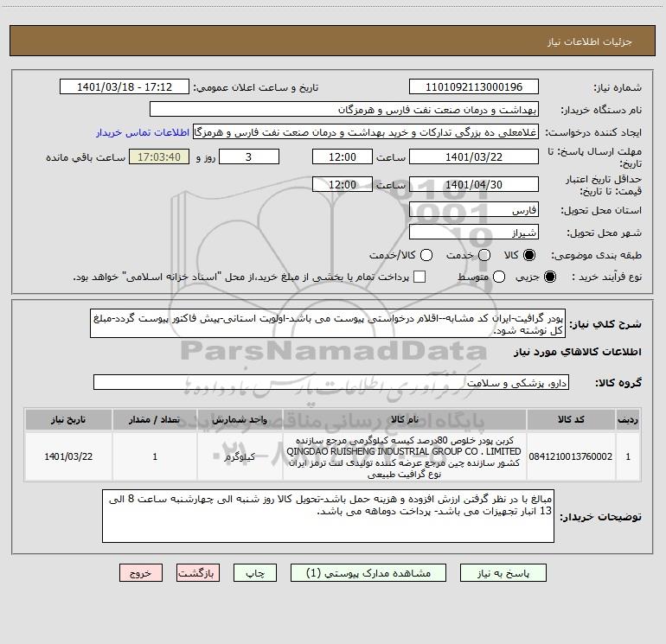
Task: Click the 'تاریخ نیاز' column header
Action: click(68, 419)
